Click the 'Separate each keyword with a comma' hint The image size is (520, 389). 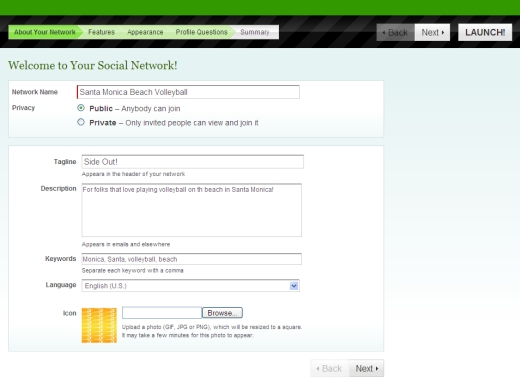click(133, 270)
